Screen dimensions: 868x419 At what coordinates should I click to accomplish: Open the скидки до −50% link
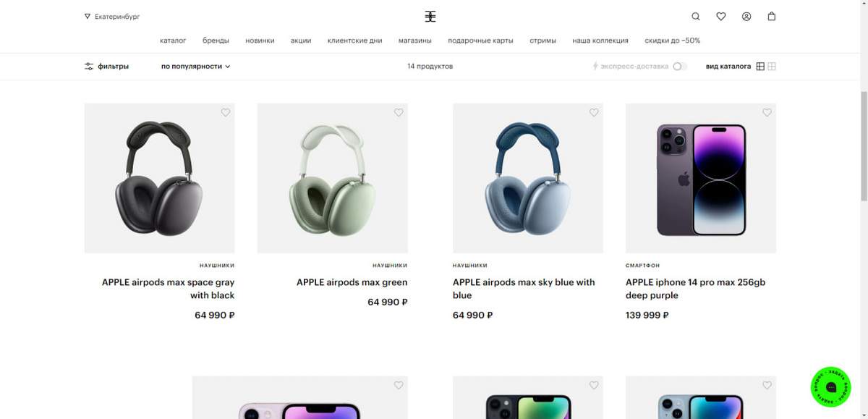pyautogui.click(x=673, y=41)
